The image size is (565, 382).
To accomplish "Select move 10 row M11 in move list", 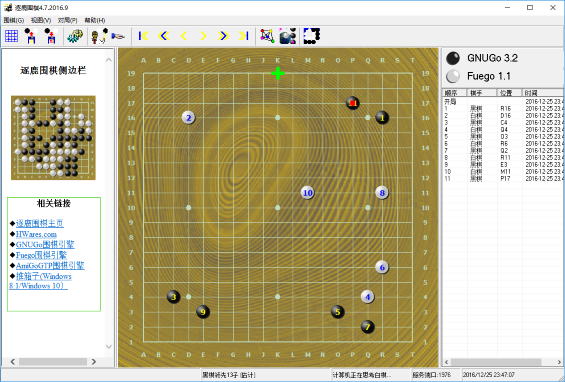I will coord(503,172).
